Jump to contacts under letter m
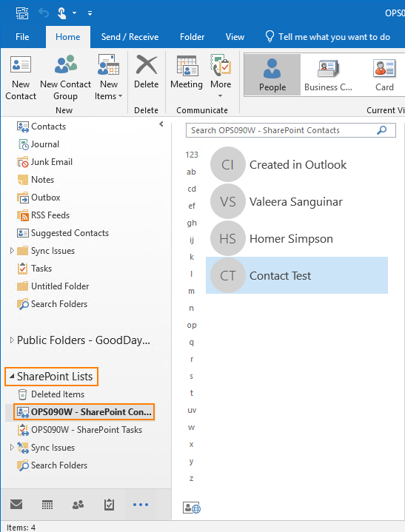Viewport: 405px width, 532px height. pyautogui.click(x=192, y=291)
